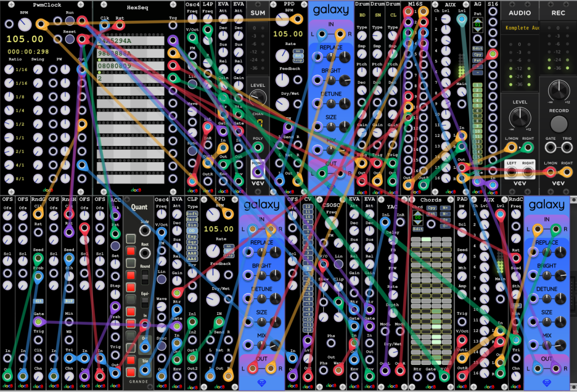Viewport: 577px width, 392px height.
Task: Toggle the CSOSC Lin button
Action: point(339,264)
